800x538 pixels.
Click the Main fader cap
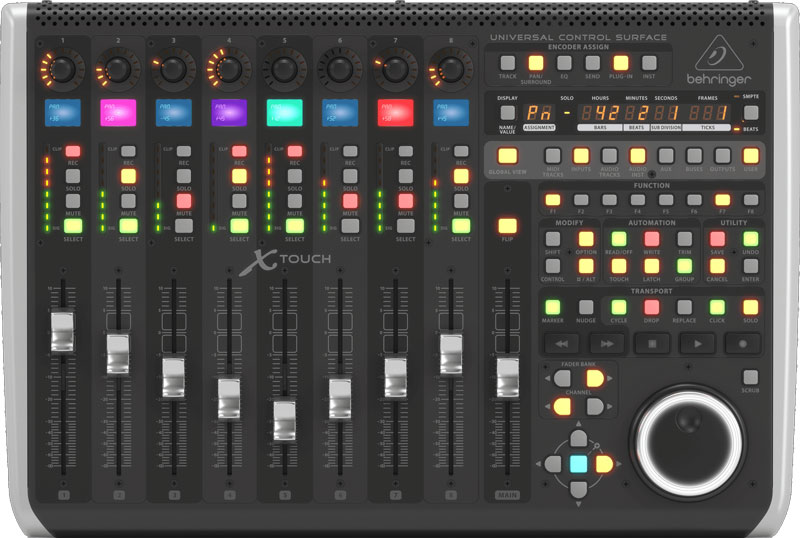click(x=507, y=378)
